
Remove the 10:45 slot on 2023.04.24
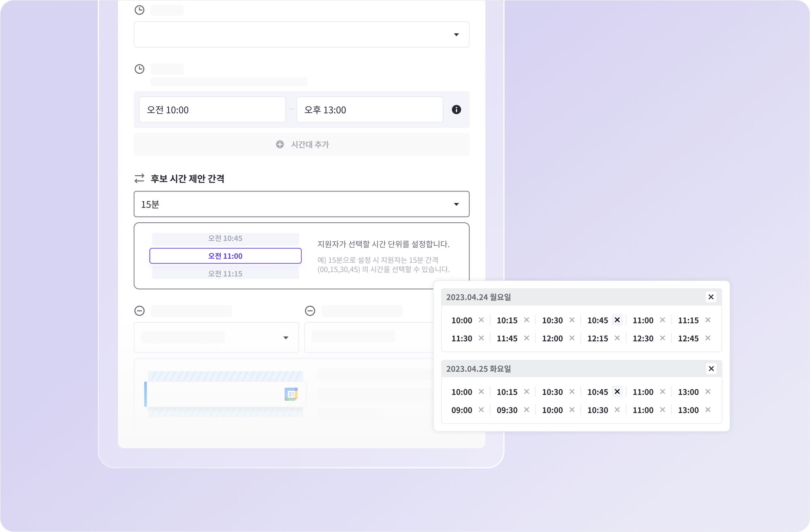point(617,320)
